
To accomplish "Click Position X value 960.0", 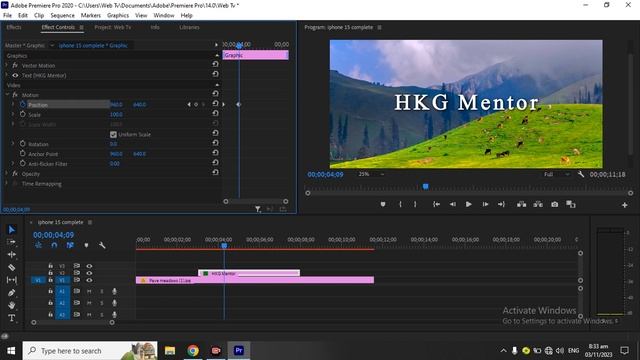I will pos(116,104).
